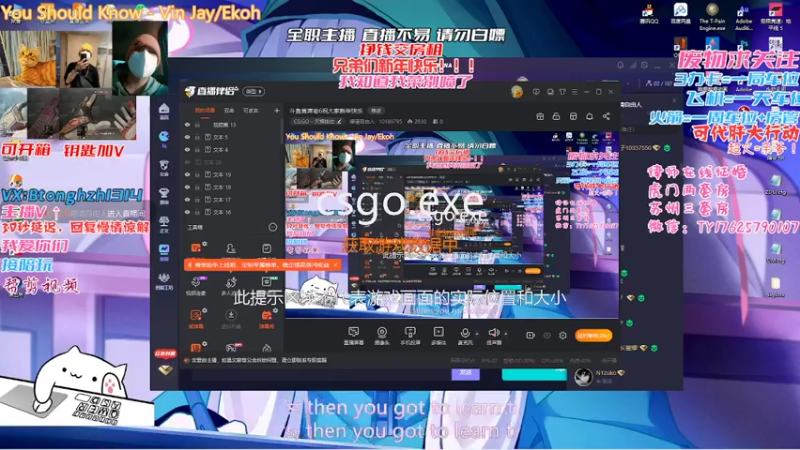The image size is (800, 450).
Task: Toggle visibility of the 文本 18 layer
Action: click(x=187, y=187)
